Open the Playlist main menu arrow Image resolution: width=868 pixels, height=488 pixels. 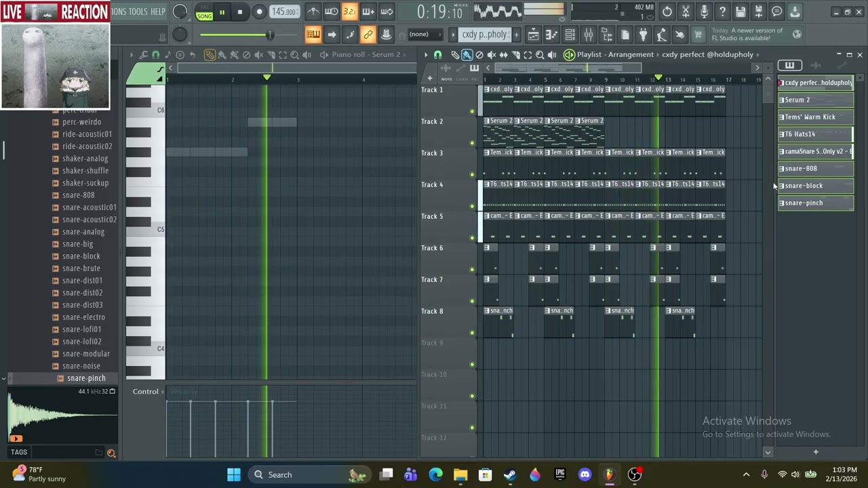pos(426,55)
